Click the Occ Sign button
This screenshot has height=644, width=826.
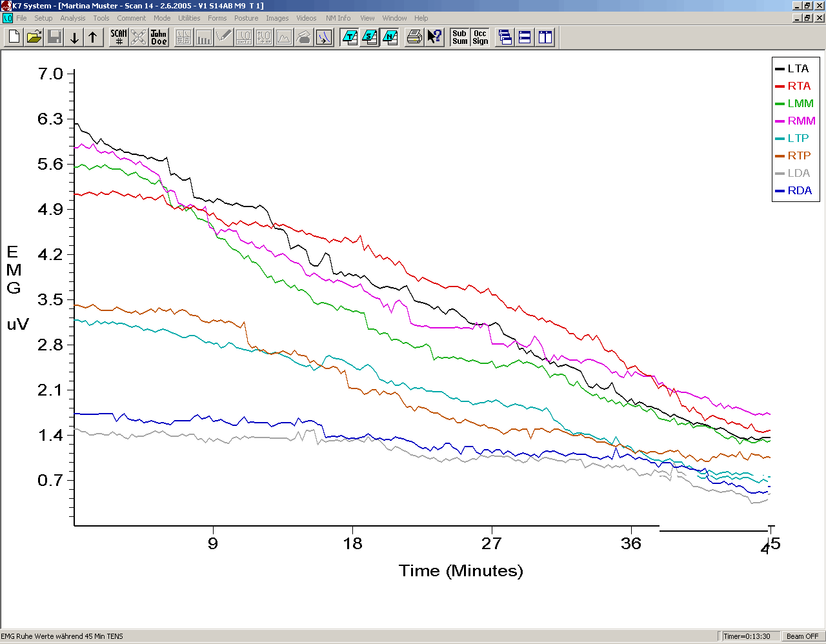point(480,37)
